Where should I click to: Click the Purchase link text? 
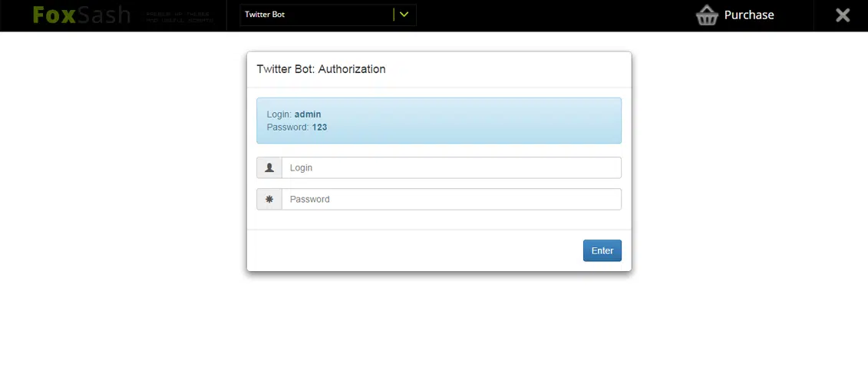tap(748, 15)
